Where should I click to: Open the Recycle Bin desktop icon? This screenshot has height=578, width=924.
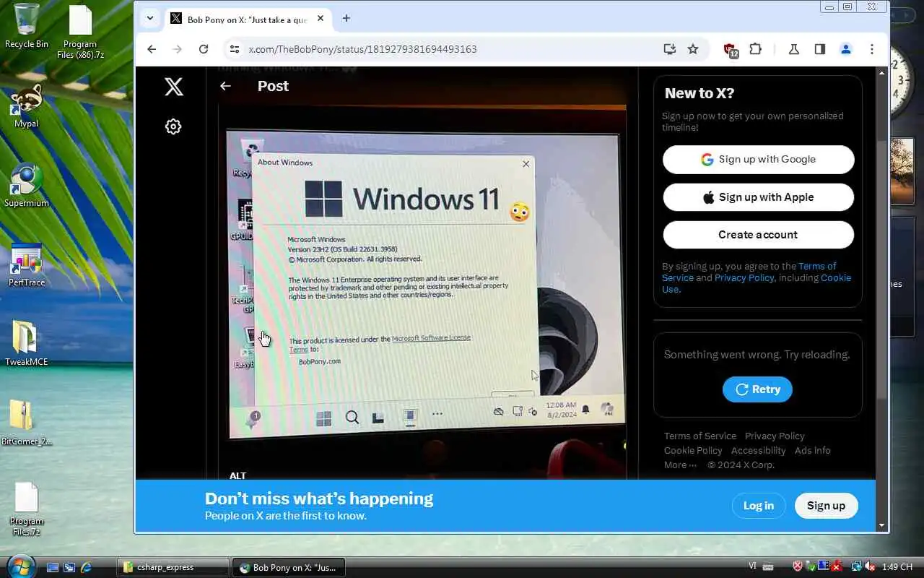27,27
